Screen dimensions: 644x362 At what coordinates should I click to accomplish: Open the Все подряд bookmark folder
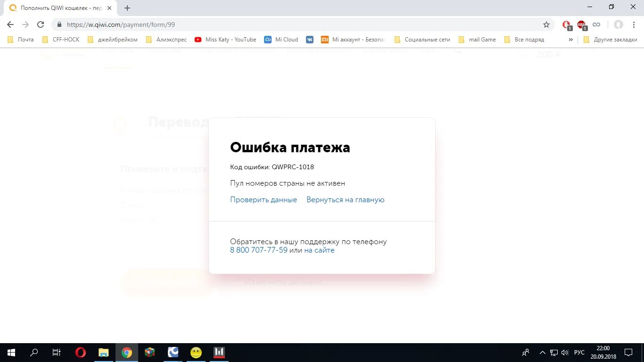524,40
